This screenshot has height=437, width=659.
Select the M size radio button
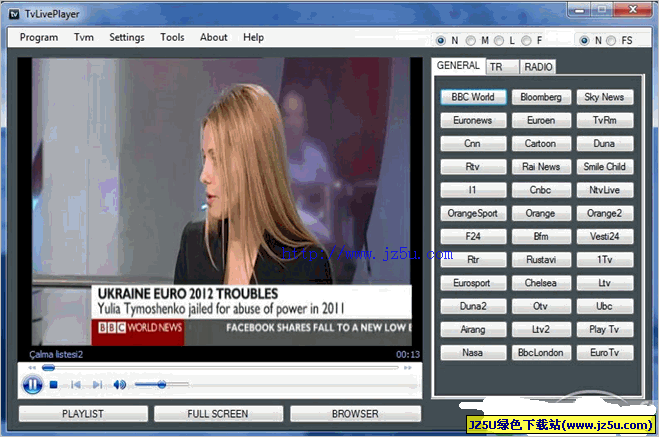[471, 40]
